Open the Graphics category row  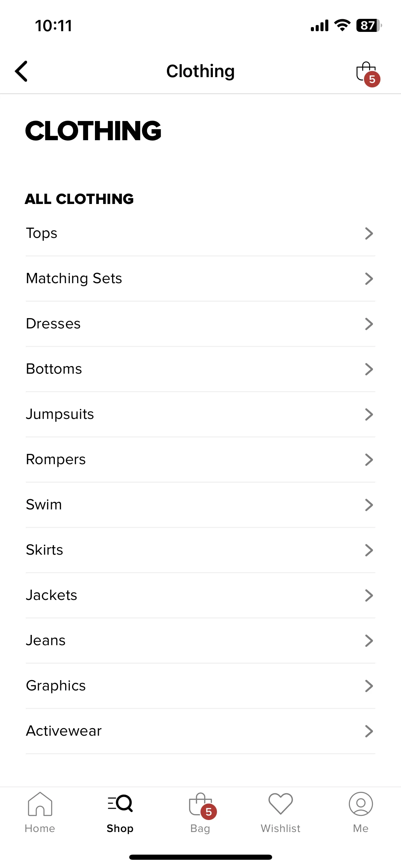pyautogui.click(x=200, y=686)
